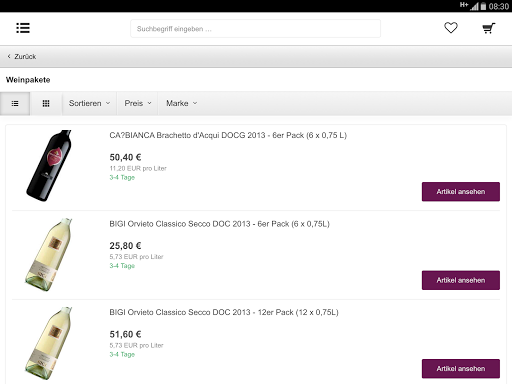Tap the battery icon in status bar
The width and height of the screenshot is (512, 384).
[483, 6]
